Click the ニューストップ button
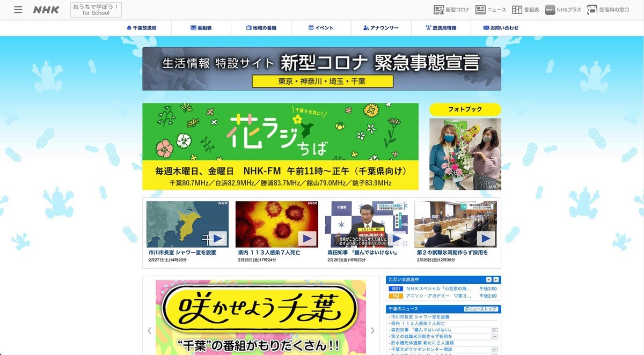 tap(481, 309)
